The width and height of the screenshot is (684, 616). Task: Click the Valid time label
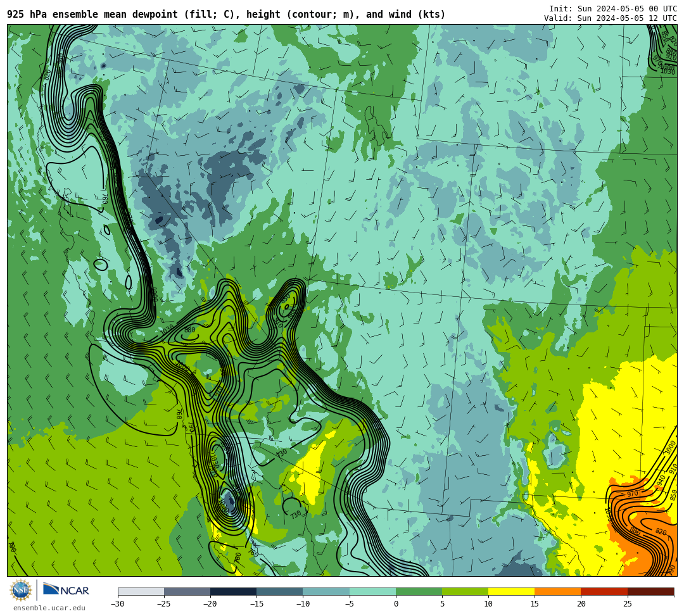611,18
